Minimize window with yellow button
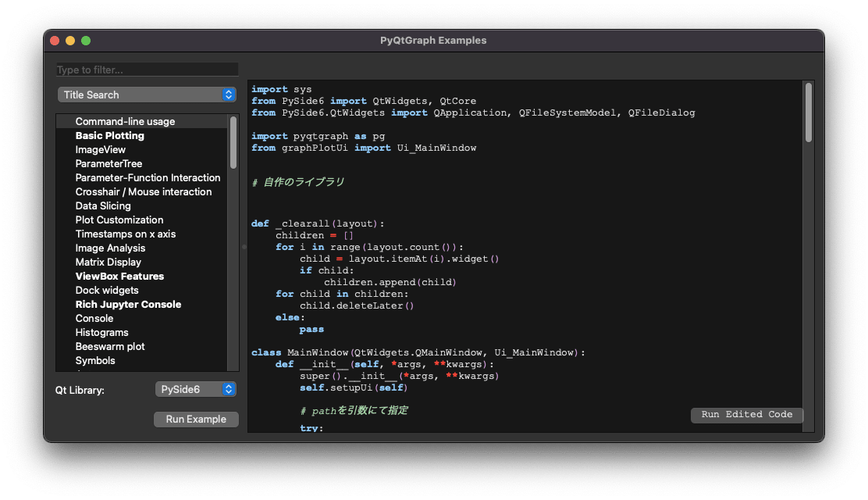 [69, 41]
